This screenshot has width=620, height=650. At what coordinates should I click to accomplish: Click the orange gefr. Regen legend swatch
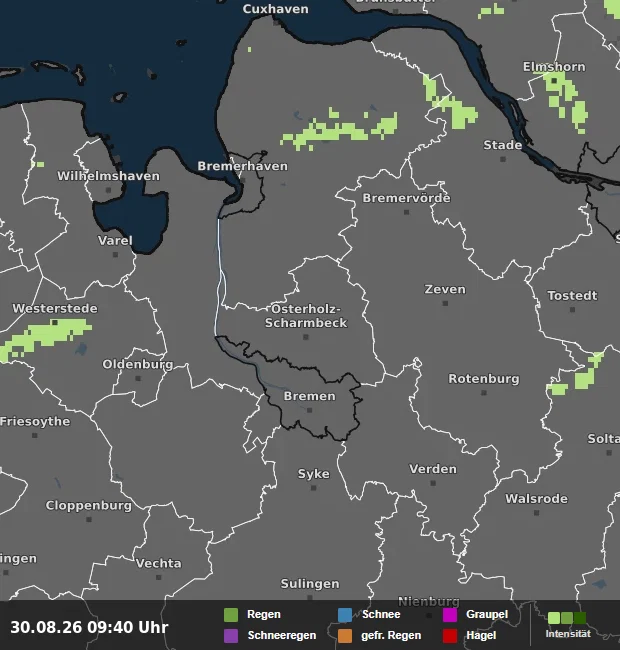point(345,635)
